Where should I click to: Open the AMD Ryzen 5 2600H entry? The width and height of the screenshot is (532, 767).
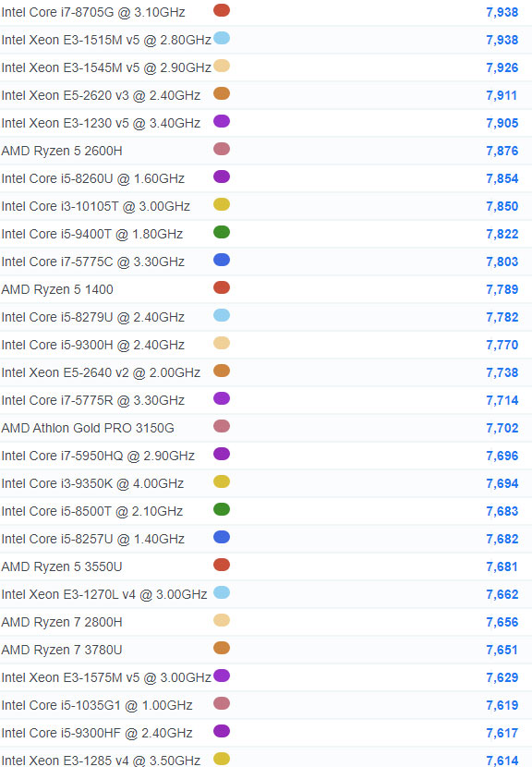click(62, 151)
